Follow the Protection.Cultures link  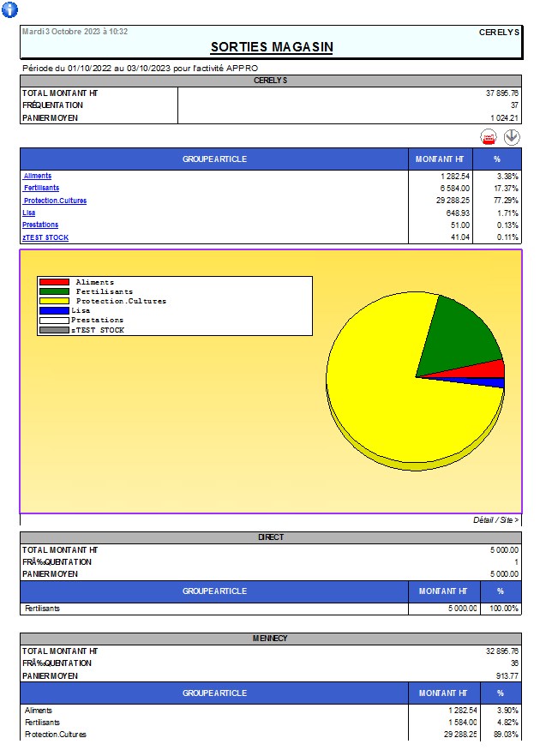55,201
